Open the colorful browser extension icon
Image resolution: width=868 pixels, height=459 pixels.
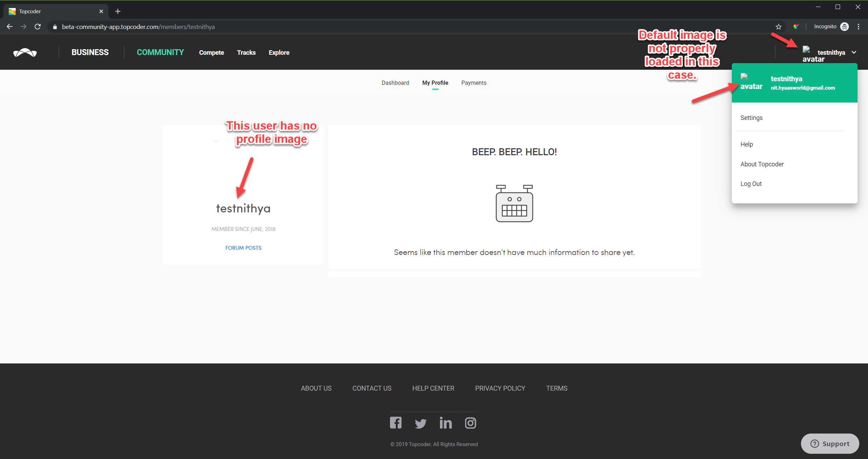(796, 27)
